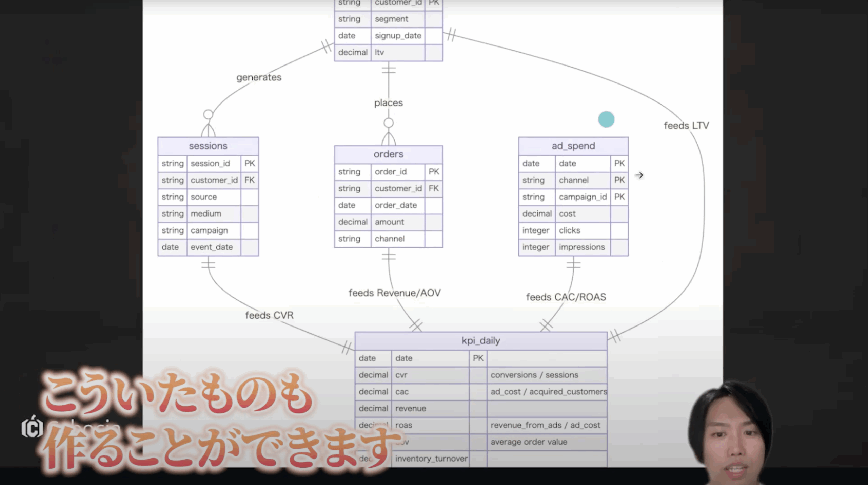Click the 'places' relationship label
This screenshot has height=485, width=868.
click(389, 103)
